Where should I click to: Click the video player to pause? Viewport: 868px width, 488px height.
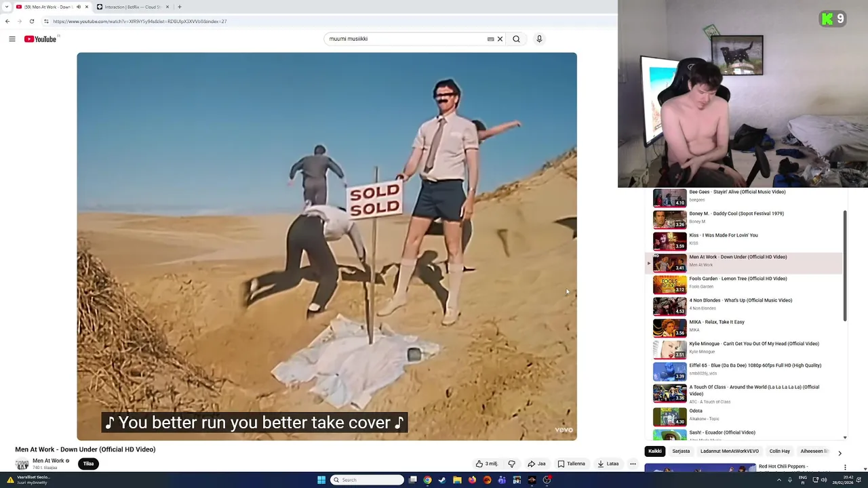click(327, 246)
